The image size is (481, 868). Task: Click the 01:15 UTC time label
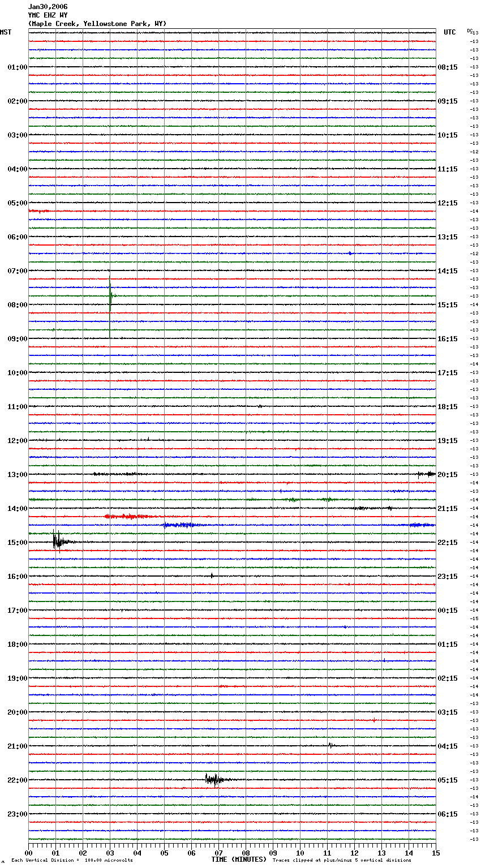[448, 644]
